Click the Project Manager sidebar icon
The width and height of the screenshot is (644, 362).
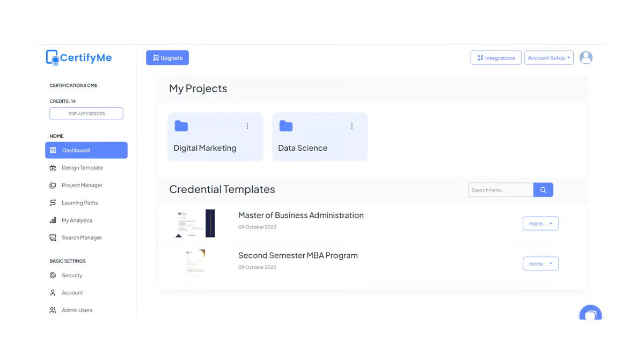pyautogui.click(x=53, y=185)
